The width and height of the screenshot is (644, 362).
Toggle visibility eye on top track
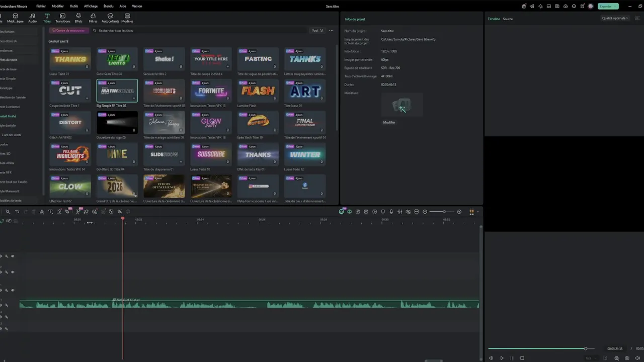pos(13,256)
